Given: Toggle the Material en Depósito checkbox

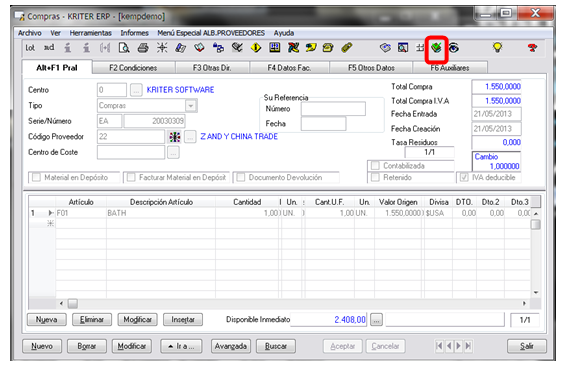Looking at the screenshot, I should [36, 177].
